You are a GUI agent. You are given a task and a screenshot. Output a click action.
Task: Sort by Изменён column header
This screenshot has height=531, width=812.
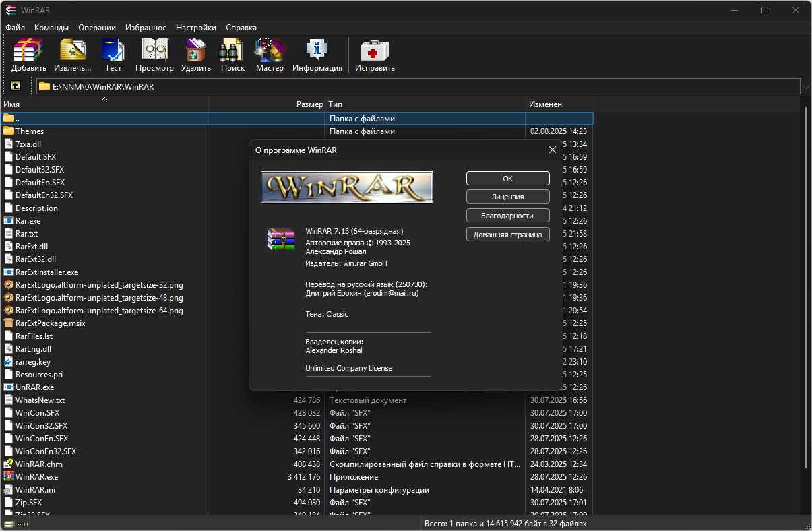coord(559,104)
